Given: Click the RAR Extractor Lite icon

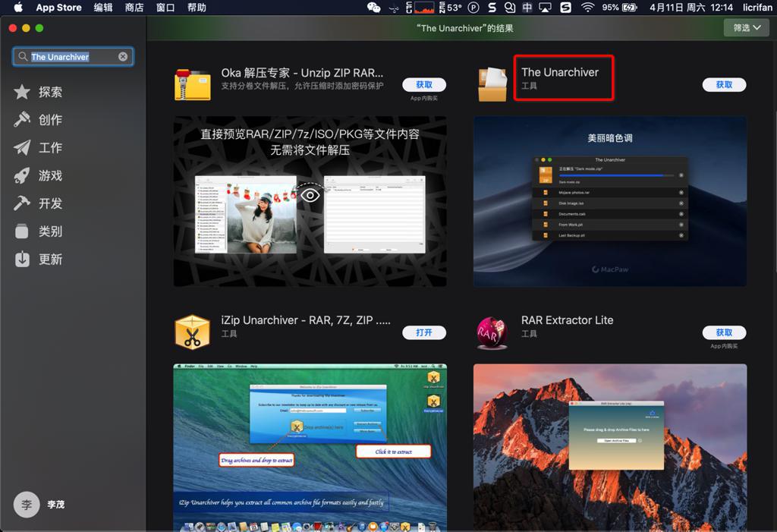Looking at the screenshot, I should 492,332.
